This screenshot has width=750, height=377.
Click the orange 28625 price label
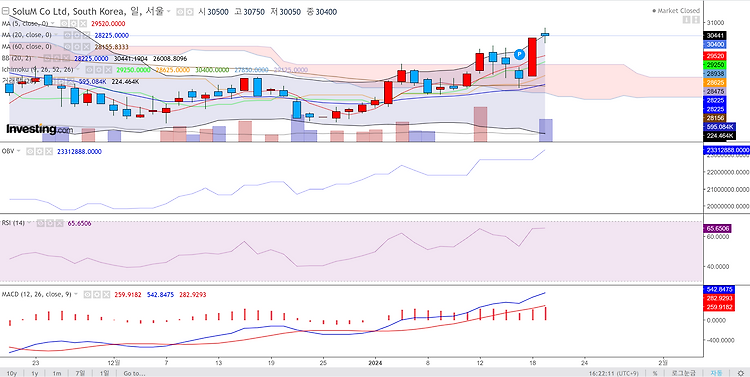point(715,82)
